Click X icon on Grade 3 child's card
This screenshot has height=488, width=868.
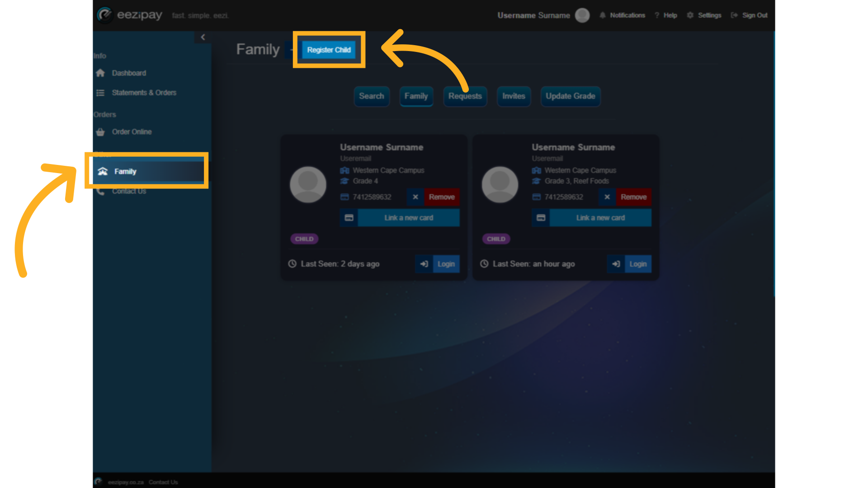(607, 197)
